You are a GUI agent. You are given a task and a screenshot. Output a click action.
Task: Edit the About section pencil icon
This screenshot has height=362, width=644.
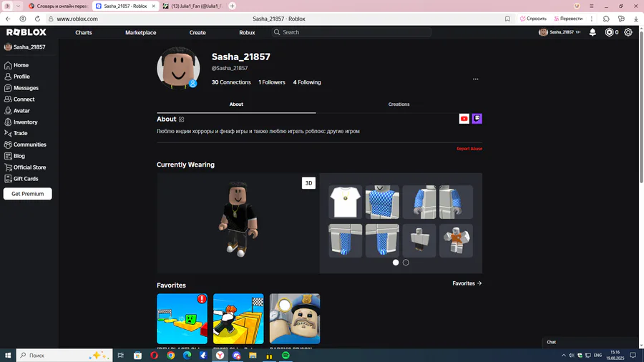182,119
